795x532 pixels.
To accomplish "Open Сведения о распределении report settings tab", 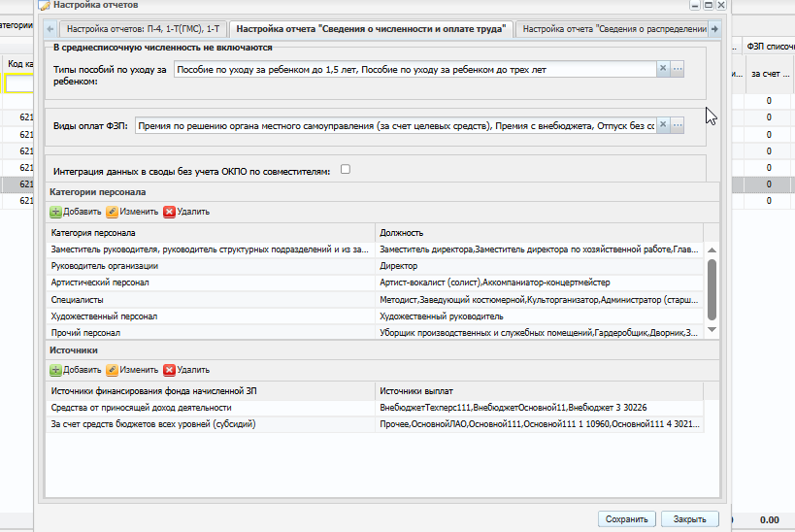I will click(612, 29).
